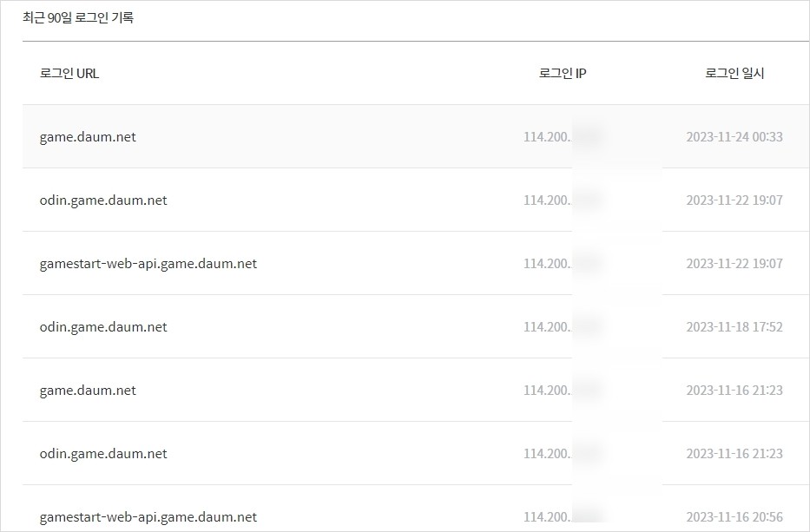Image resolution: width=810 pixels, height=532 pixels.
Task: Open game.daum.net entry from 2023-11-24
Action: pyautogui.click(x=88, y=137)
